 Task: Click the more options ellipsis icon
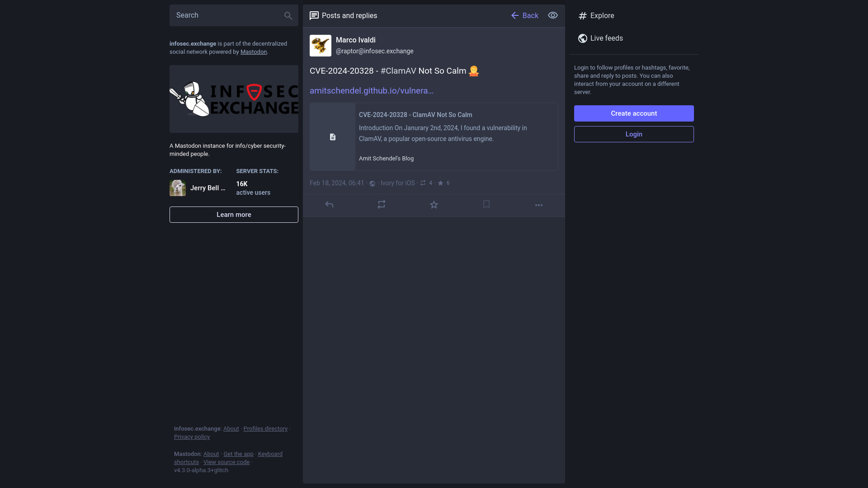(538, 204)
